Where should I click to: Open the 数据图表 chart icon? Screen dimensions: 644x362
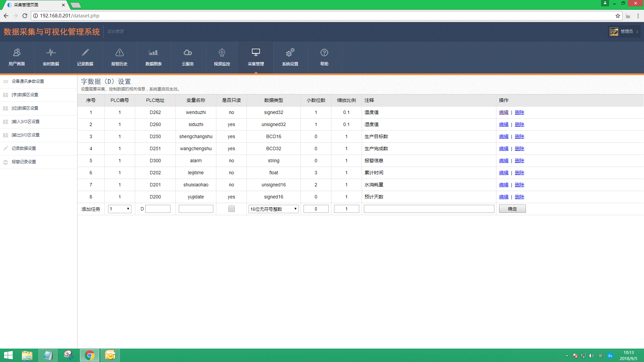pyautogui.click(x=154, y=53)
